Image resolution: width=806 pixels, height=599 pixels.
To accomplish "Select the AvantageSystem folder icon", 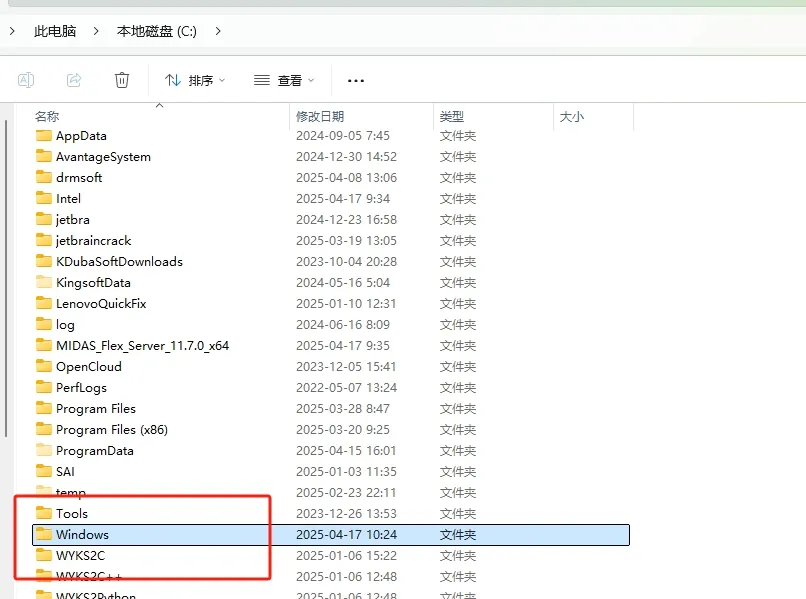I will click(44, 156).
